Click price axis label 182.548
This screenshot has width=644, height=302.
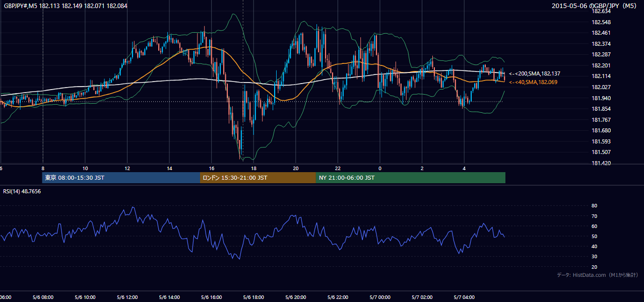[x=600, y=22]
